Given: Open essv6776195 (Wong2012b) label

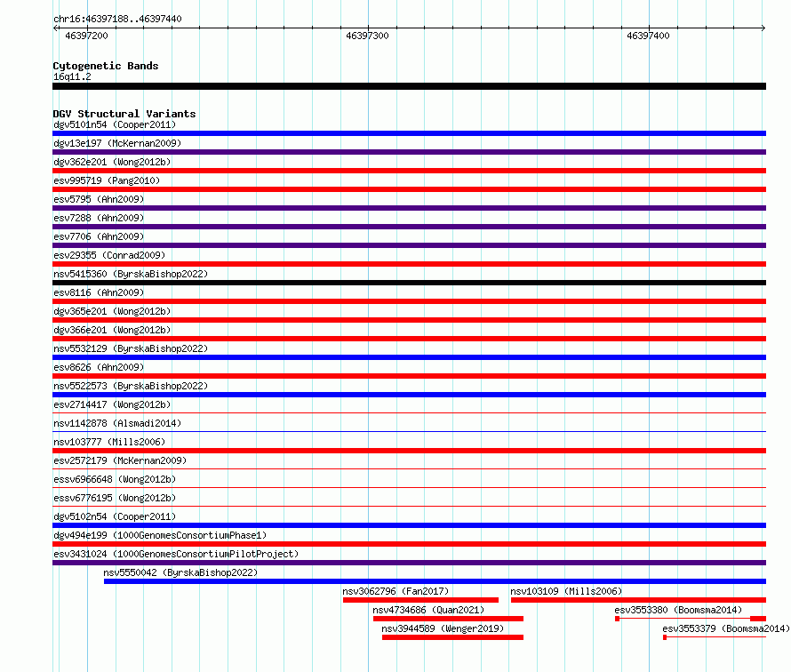Looking at the screenshot, I should coord(115,498).
